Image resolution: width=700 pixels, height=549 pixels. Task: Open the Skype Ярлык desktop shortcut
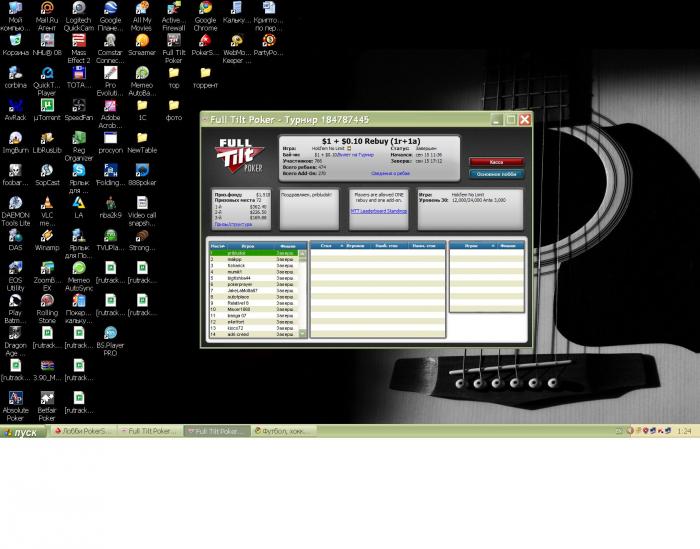(x=79, y=179)
